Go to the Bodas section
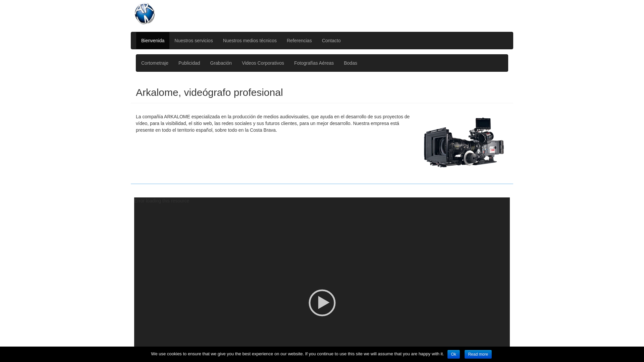The height and width of the screenshot is (362, 644). pos(350,63)
